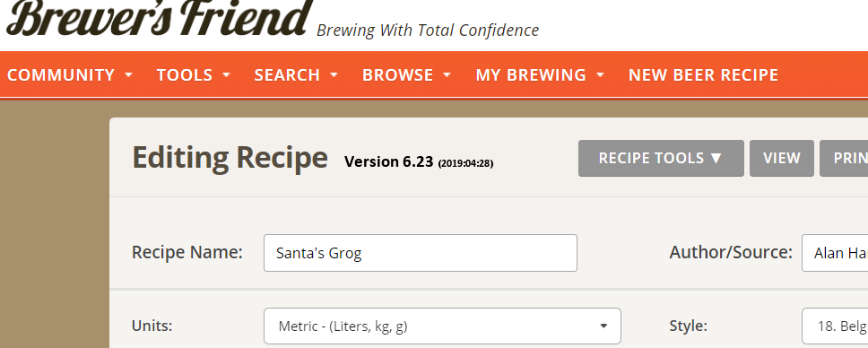Open the Search menu

[x=296, y=74]
